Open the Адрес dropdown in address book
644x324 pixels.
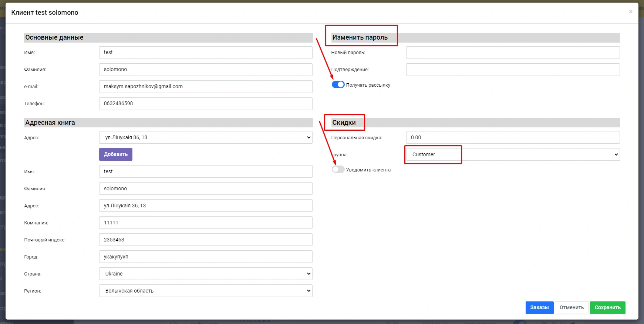point(206,137)
